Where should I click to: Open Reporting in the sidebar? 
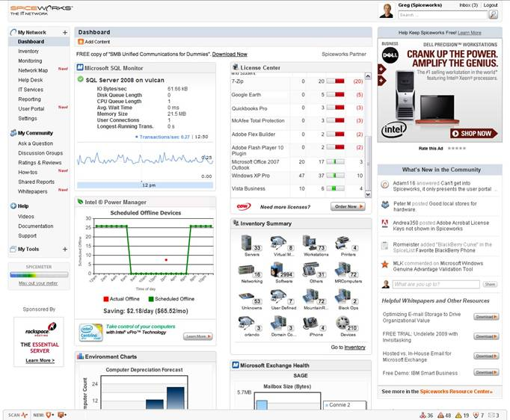[x=30, y=99]
